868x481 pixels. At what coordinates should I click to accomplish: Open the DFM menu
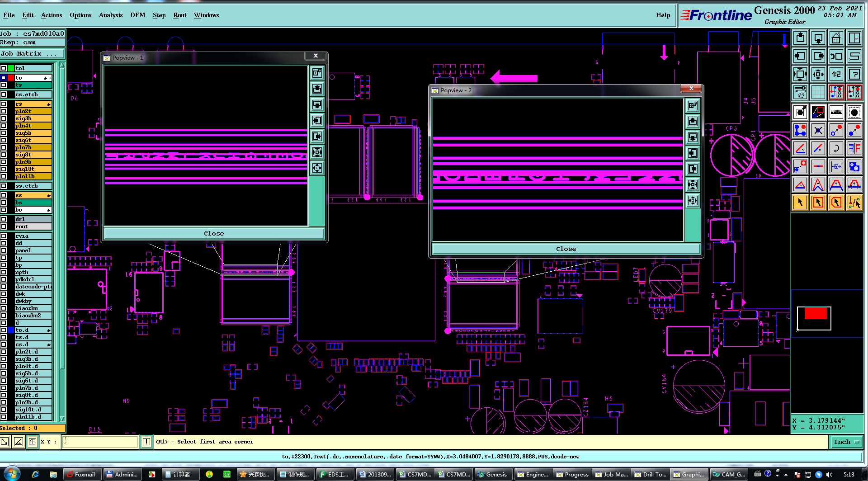click(138, 15)
